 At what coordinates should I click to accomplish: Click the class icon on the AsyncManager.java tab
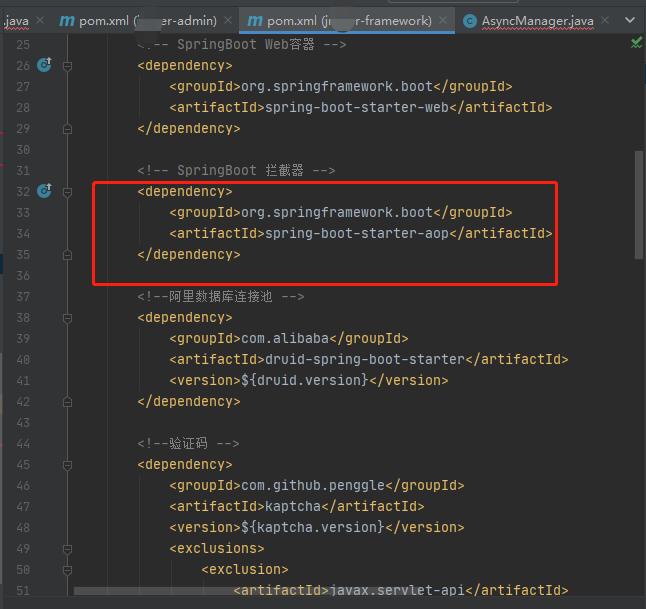[470, 21]
